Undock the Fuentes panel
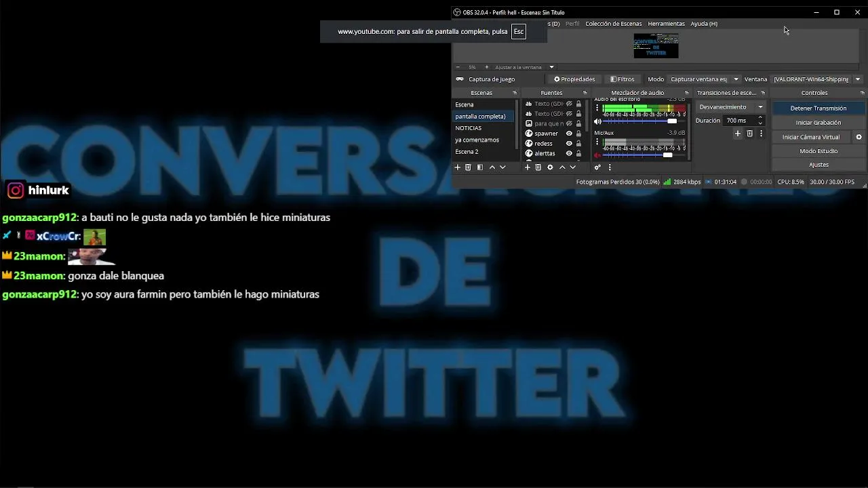This screenshot has width=868, height=488. tap(585, 93)
